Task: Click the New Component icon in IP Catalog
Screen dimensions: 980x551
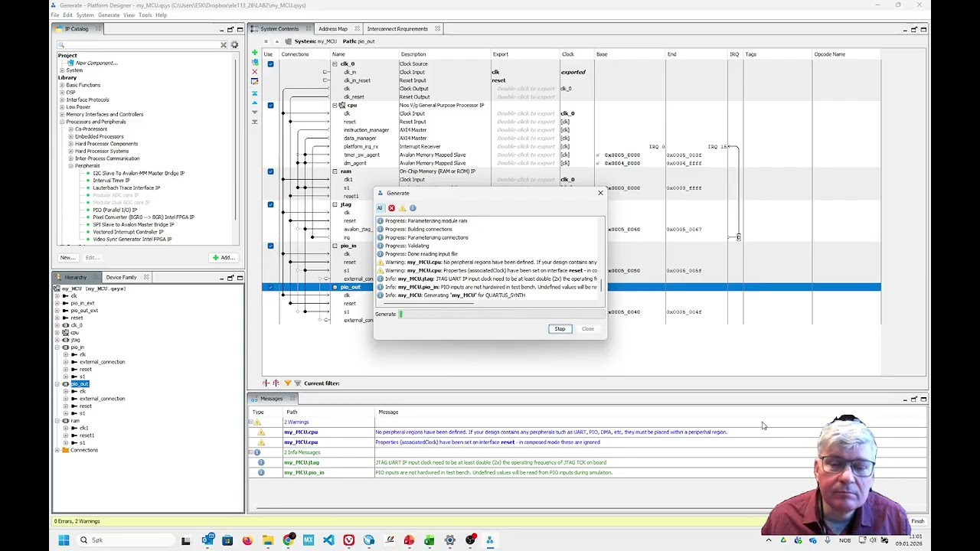Action: pos(71,63)
